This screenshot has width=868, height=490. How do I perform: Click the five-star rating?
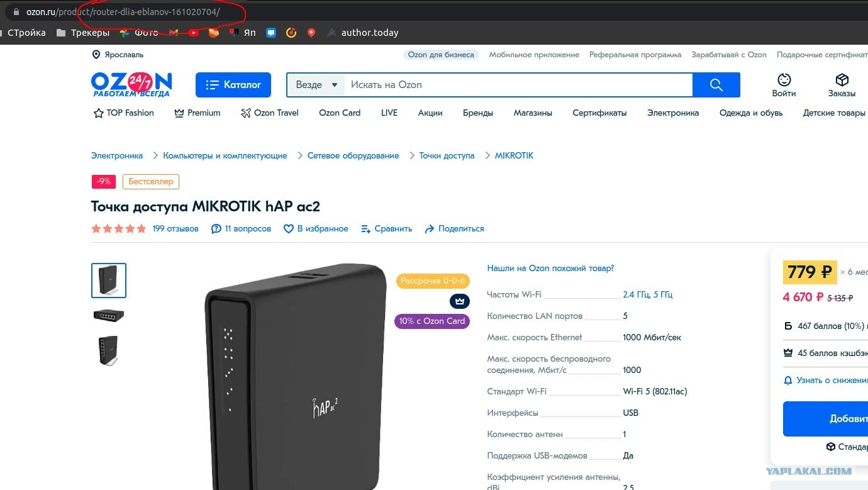119,229
